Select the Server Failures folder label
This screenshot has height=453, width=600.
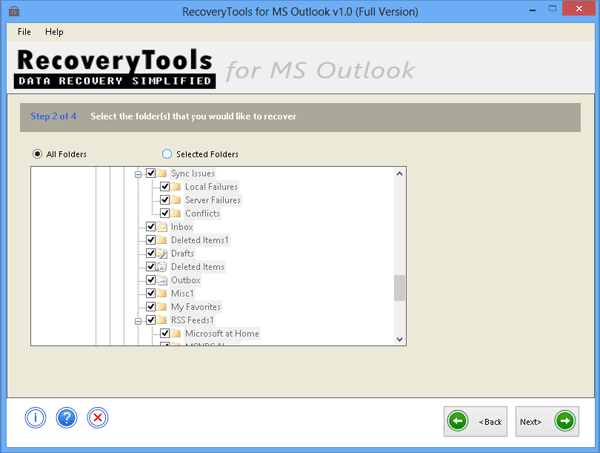[213, 200]
